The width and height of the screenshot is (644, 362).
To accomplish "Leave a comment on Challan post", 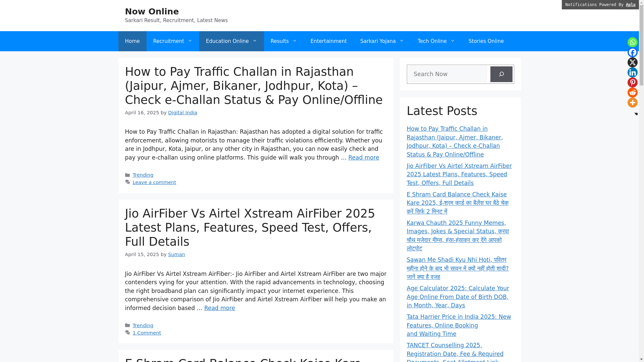I will [x=154, y=182].
